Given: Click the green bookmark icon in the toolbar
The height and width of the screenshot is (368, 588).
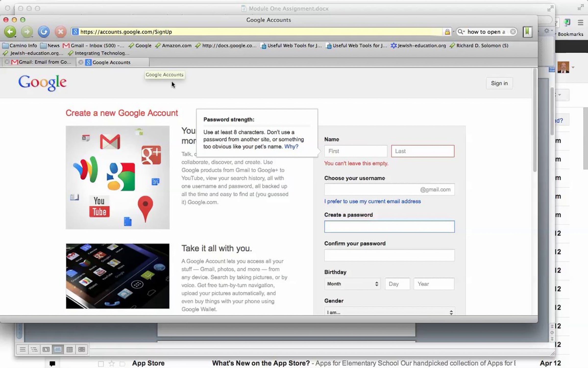Looking at the screenshot, I should click(527, 32).
